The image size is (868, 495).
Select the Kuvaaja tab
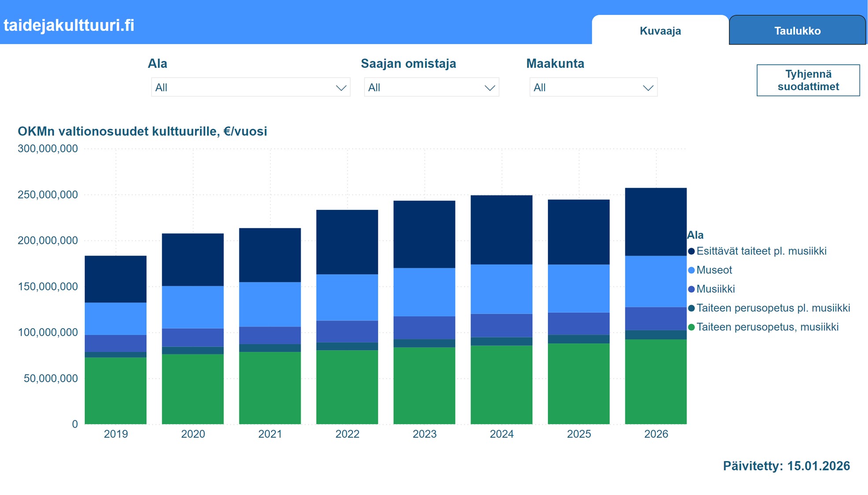660,31
